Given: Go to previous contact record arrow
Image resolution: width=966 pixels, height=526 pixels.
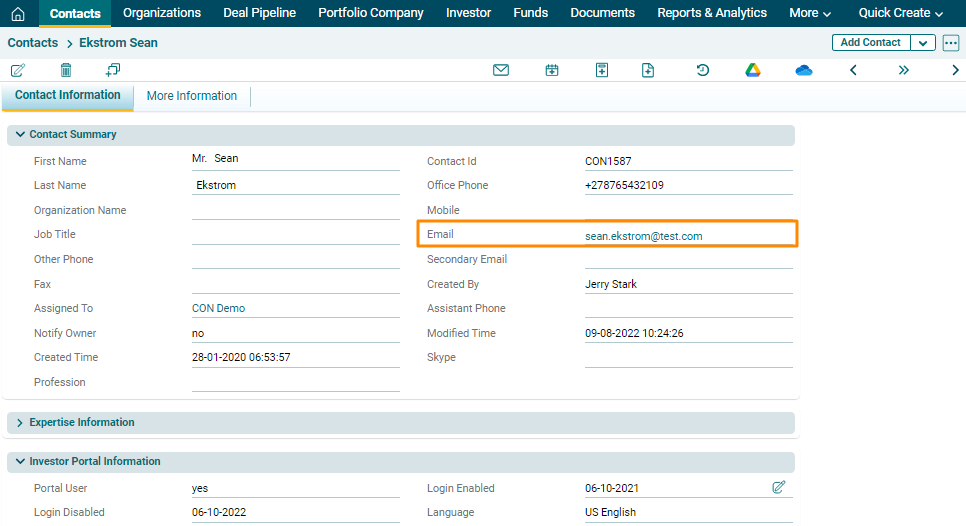Looking at the screenshot, I should click(853, 70).
